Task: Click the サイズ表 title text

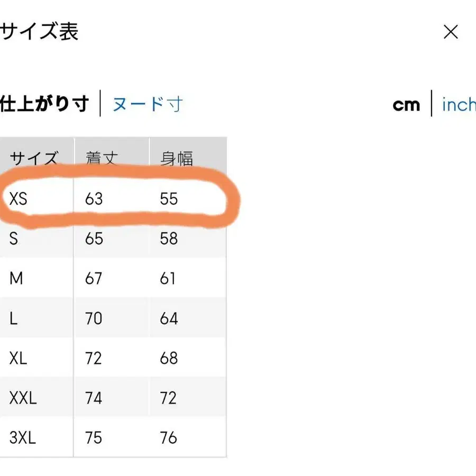Action: pos(38,33)
